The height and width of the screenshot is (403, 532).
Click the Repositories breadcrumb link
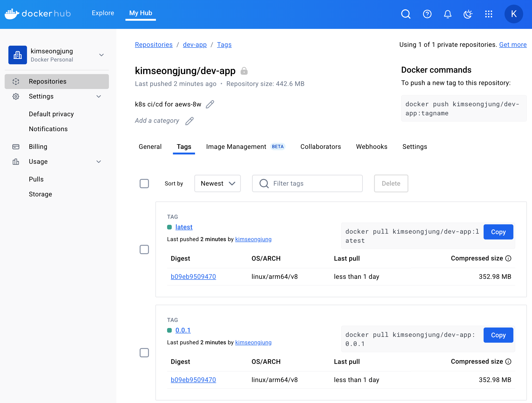[154, 44]
